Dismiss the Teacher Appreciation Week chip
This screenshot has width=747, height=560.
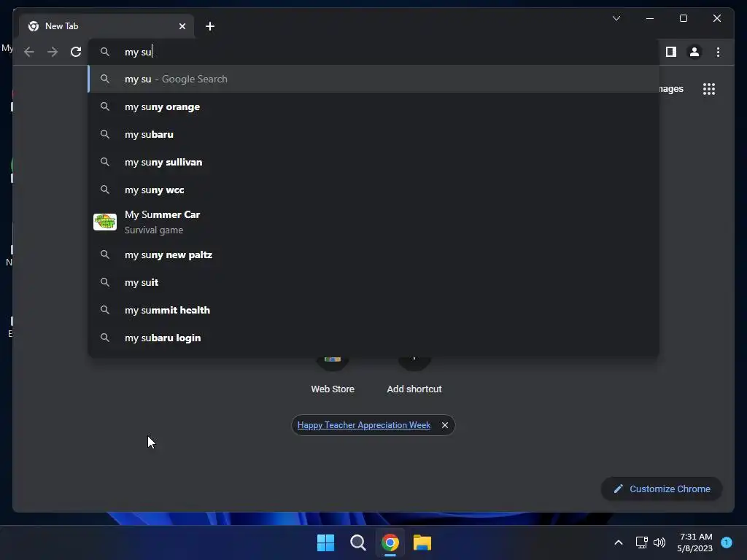444,425
